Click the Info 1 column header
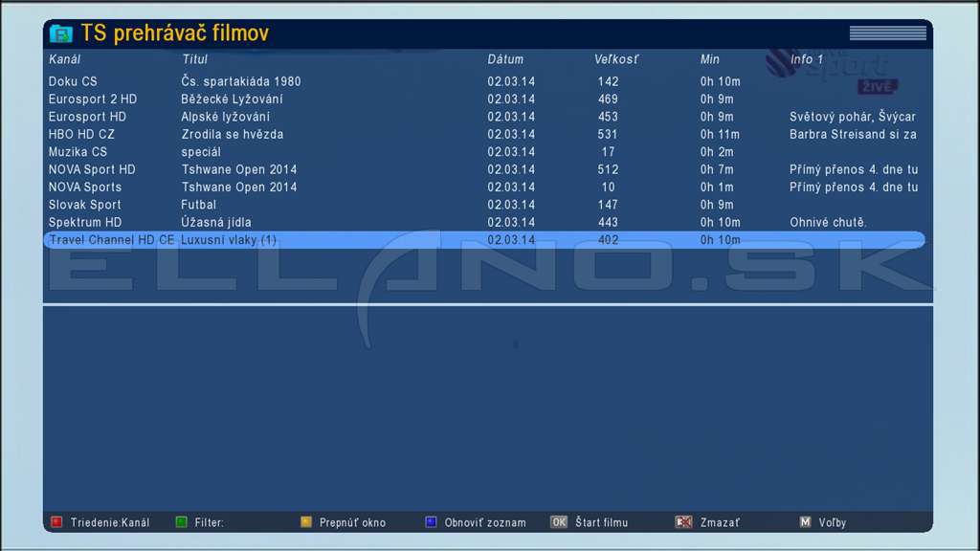Viewport: 980px width, 551px height. pos(807,59)
